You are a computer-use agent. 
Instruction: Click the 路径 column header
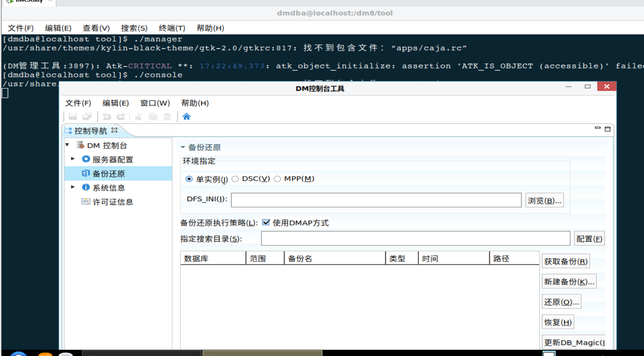[x=514, y=258]
